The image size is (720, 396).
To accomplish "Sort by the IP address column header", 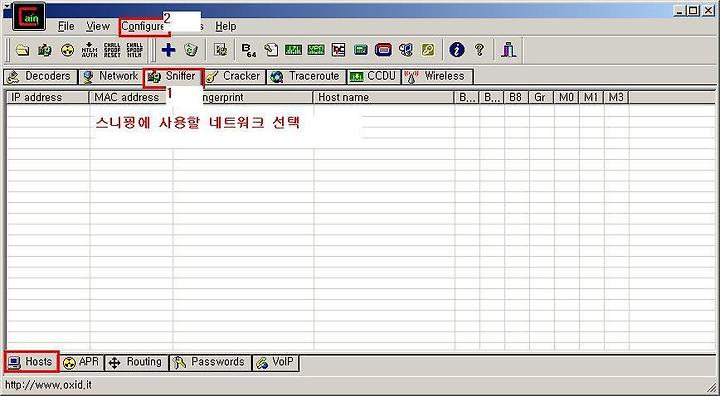I will 47,97.
